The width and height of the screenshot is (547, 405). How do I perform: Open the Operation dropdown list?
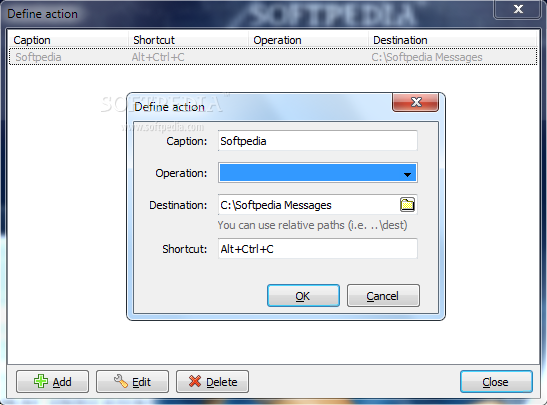pos(318,173)
